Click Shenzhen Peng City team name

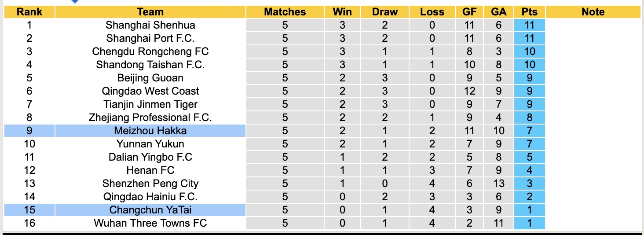[x=150, y=184]
